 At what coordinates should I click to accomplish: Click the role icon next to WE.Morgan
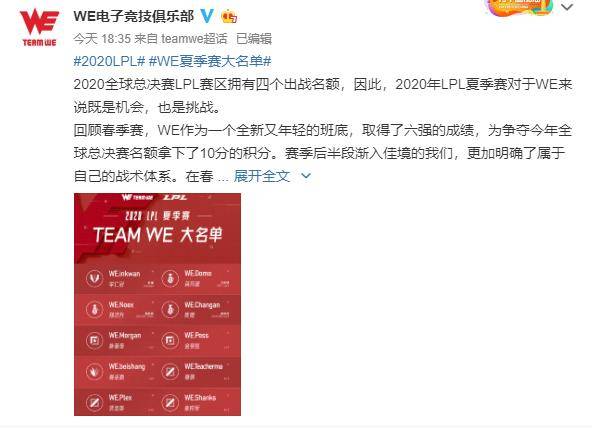click(x=94, y=341)
